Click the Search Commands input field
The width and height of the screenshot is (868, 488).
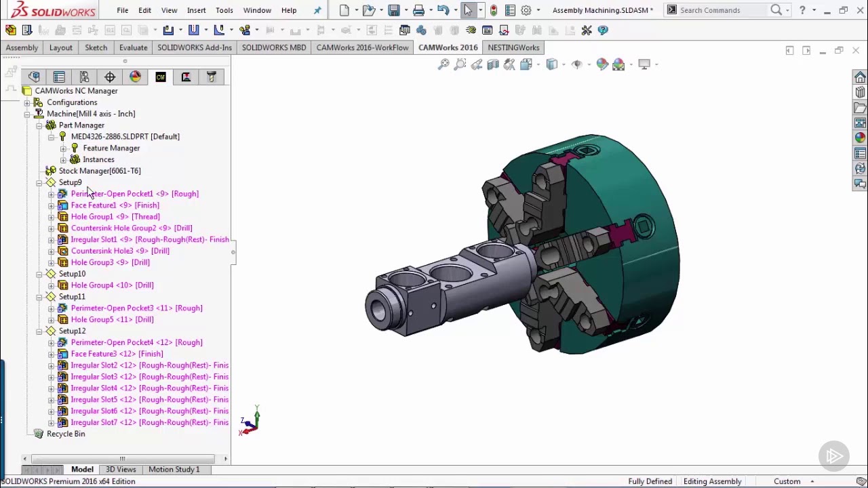[x=723, y=10]
